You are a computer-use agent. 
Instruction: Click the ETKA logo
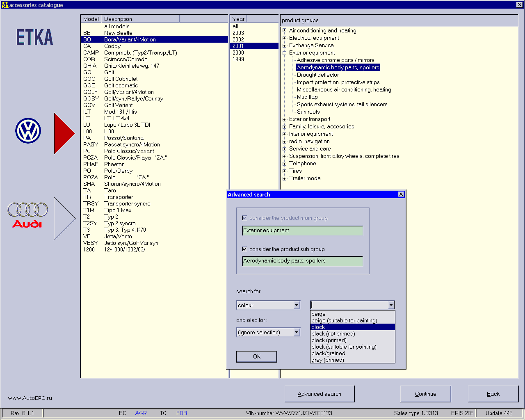point(35,37)
